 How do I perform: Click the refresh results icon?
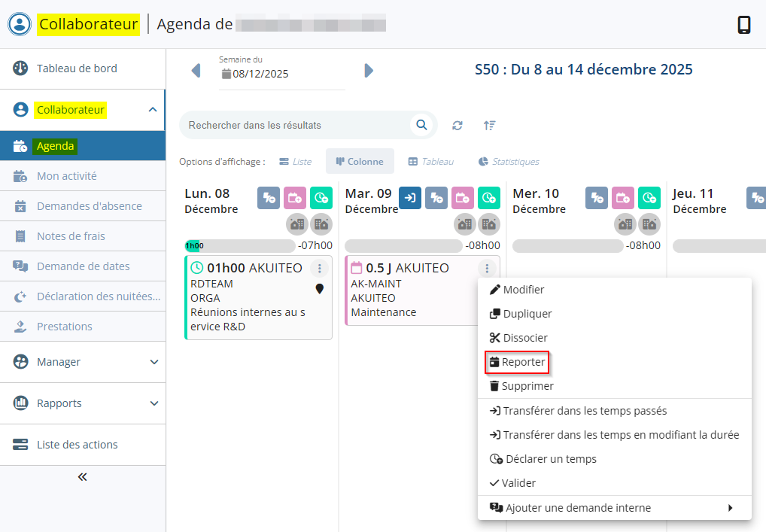(457, 126)
